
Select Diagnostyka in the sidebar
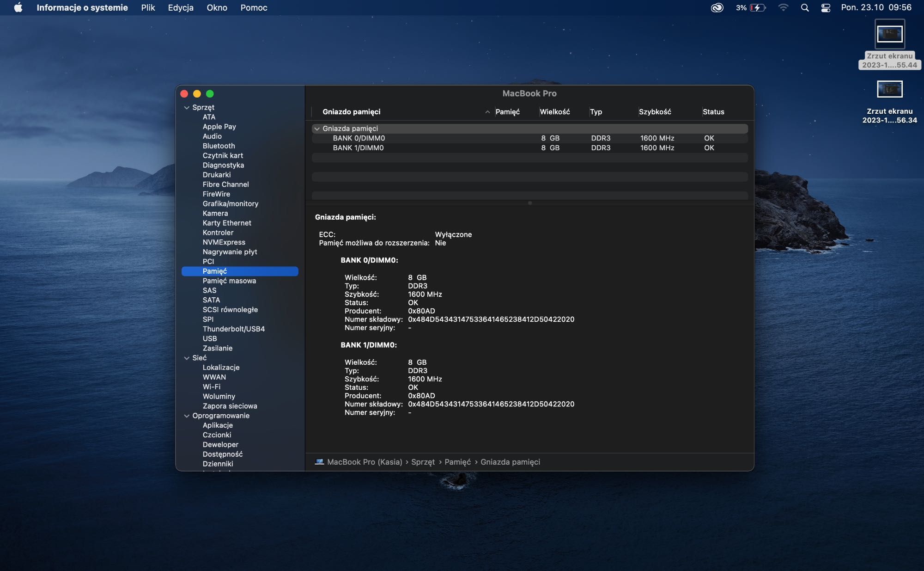223,165
